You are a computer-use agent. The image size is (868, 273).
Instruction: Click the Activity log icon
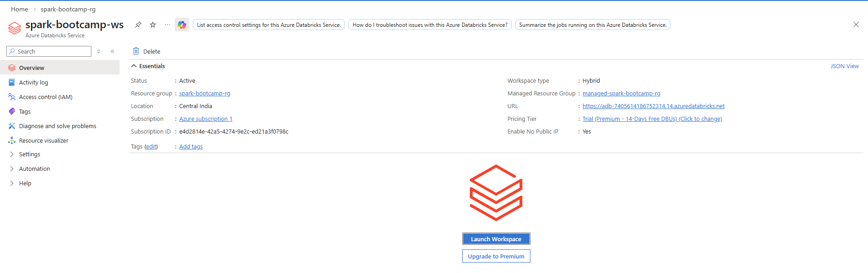12,82
